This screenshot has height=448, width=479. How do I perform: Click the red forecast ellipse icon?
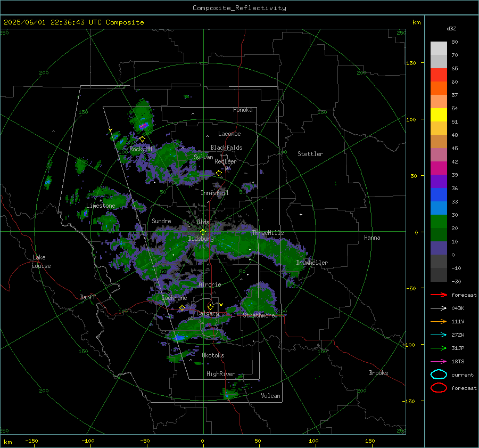pos(439,388)
